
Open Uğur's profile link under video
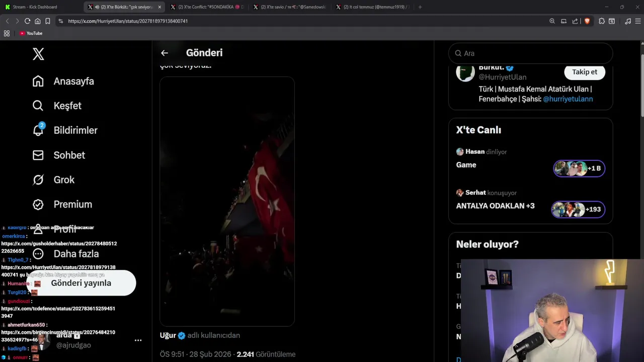click(168, 335)
